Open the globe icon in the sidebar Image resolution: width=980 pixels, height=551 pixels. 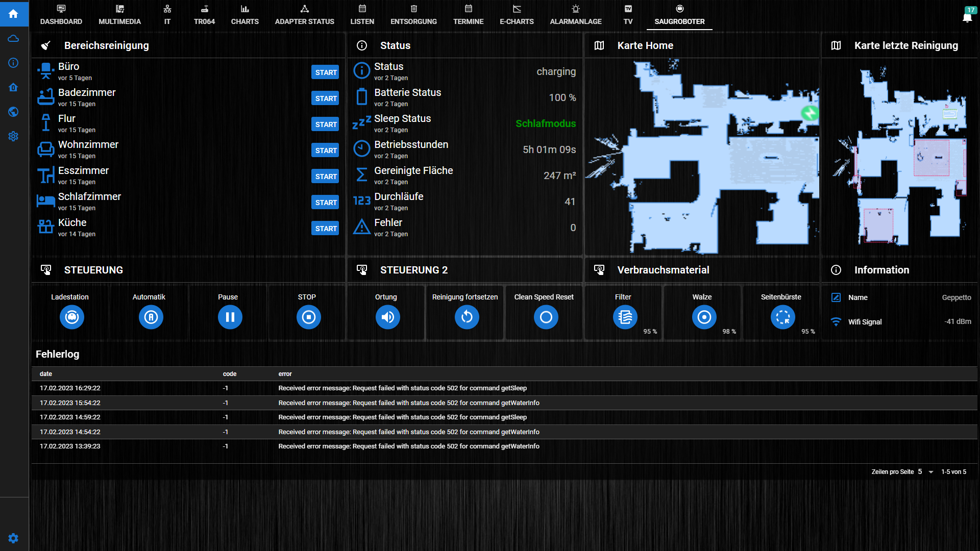point(14,112)
